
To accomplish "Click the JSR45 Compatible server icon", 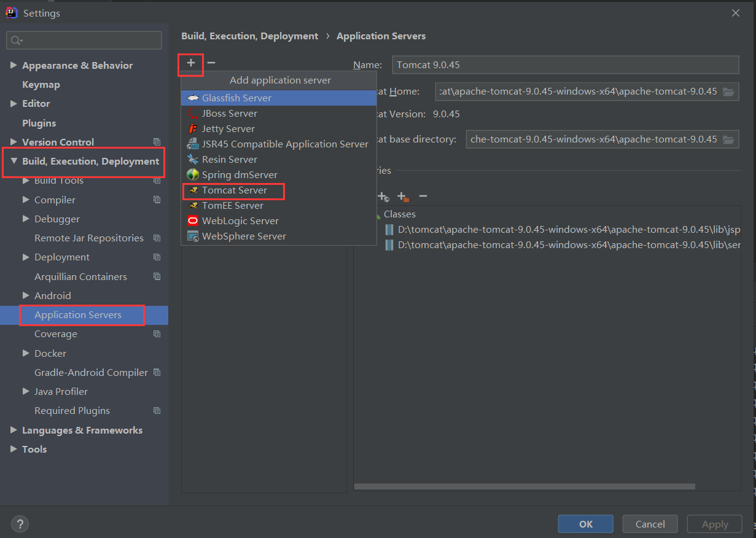I will (x=193, y=144).
